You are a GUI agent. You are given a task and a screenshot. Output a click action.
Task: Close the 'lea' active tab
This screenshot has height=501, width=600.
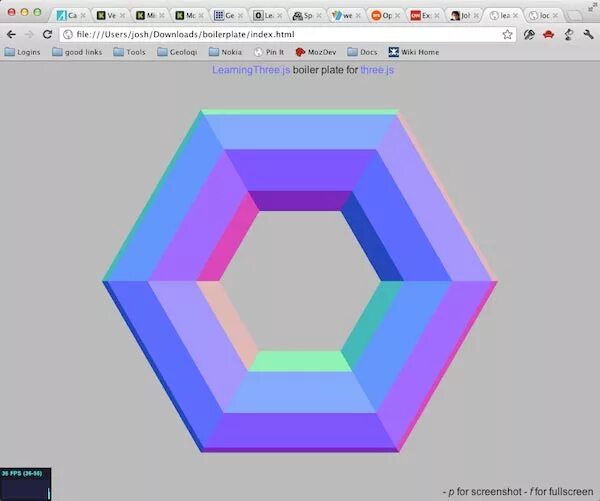(x=516, y=15)
